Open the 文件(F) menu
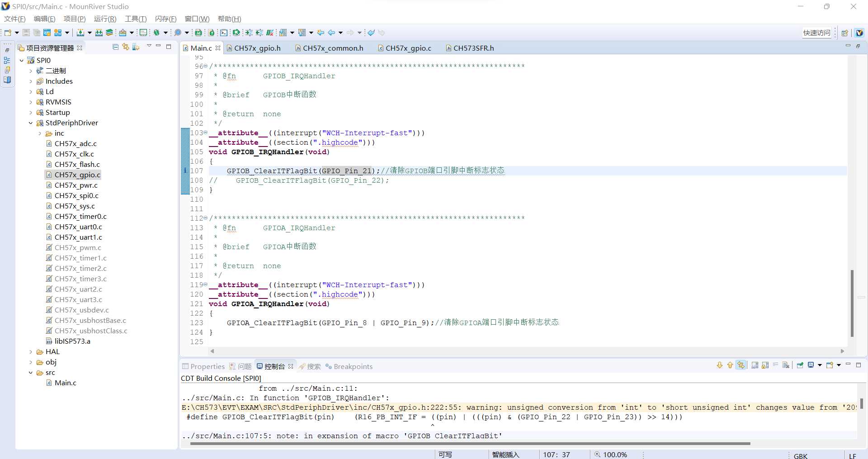868x459 pixels. 14,19
